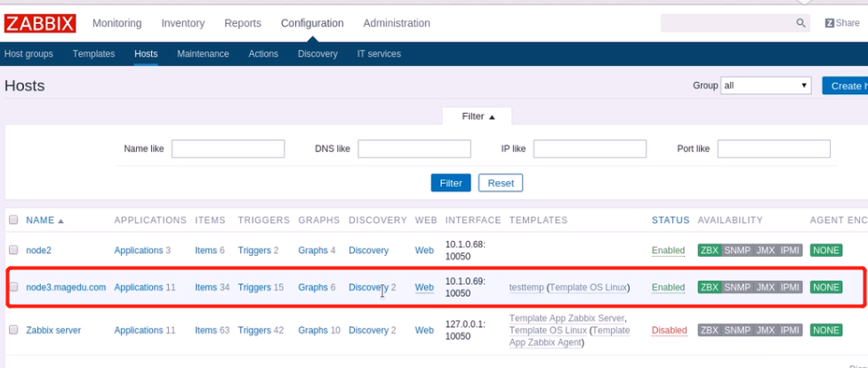Toggle Disabled status of Zabbix server
Viewport: 868px width, 368px height.
point(670,331)
